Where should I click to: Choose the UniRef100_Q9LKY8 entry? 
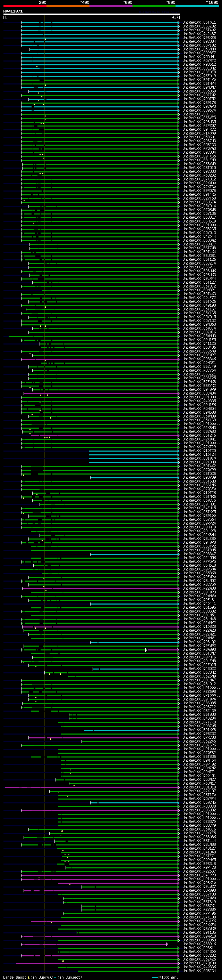199,531
